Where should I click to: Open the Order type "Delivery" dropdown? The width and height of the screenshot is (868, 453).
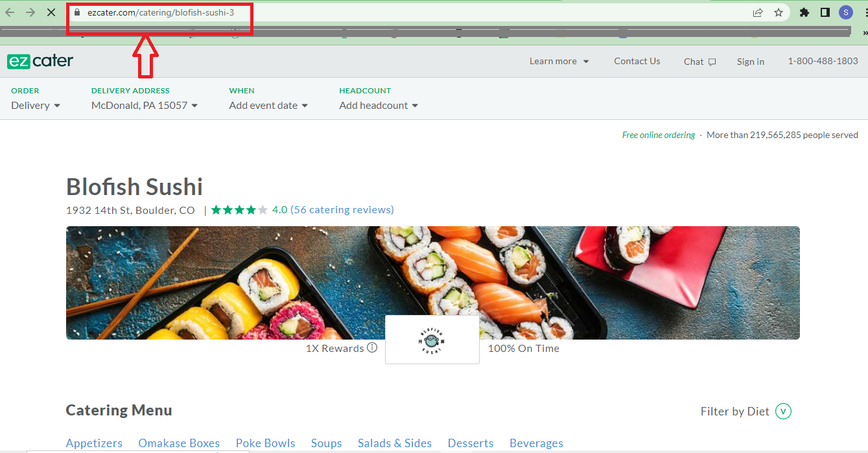(x=36, y=105)
